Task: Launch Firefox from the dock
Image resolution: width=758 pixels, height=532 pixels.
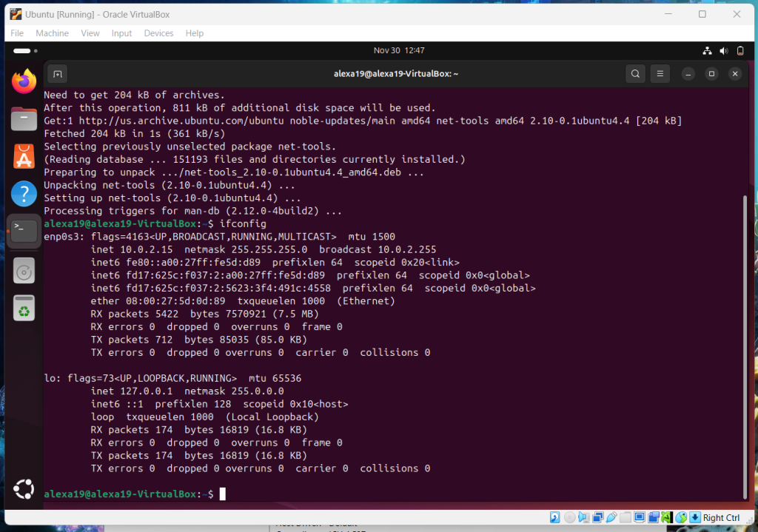Action: tap(24, 81)
